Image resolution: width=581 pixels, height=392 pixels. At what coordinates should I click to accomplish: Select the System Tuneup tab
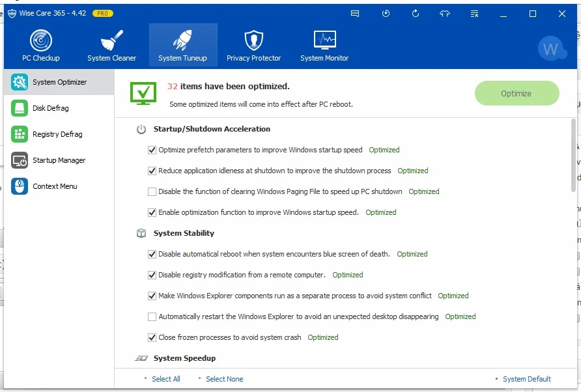(x=182, y=46)
